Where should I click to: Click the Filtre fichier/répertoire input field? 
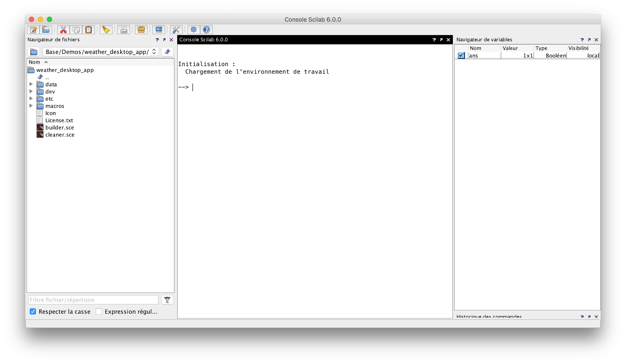93,300
